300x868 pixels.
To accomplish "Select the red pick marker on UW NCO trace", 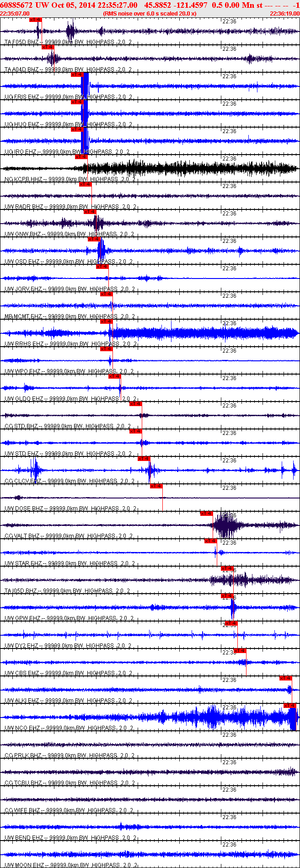I will [x=290, y=706].
